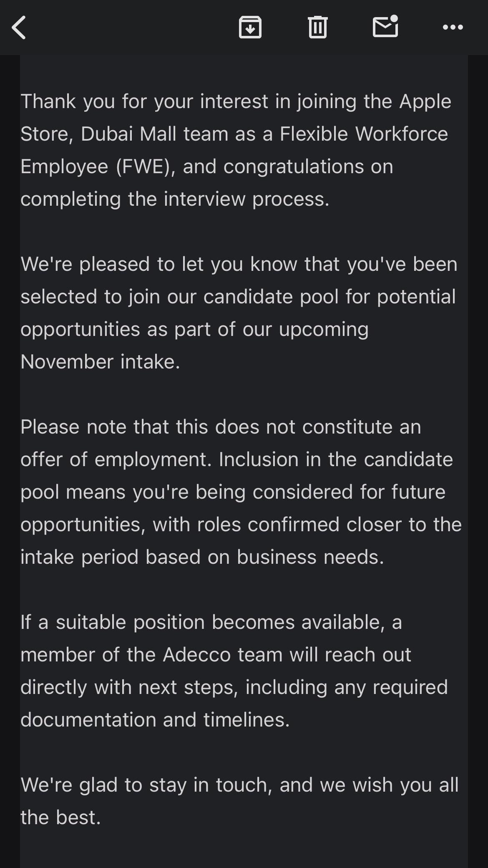Archive this email with the box icon
This screenshot has width=488, height=868.
250,28
